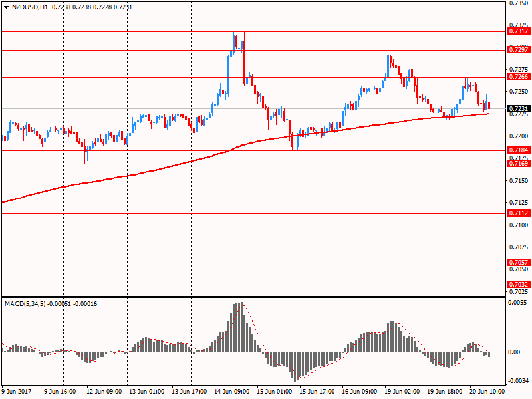Open the NZDUSD chart dropdown triangle
The width and height of the screenshot is (532, 399).
(x=6, y=7)
